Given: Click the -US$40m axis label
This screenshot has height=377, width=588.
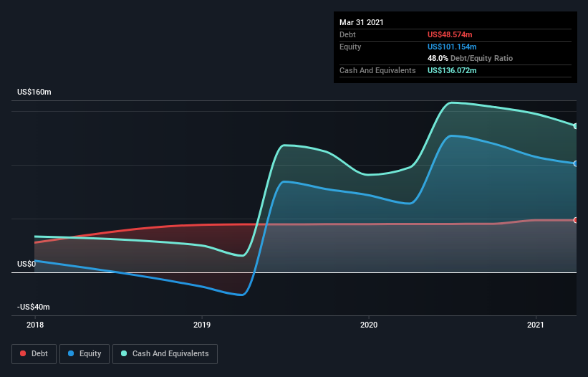Looking at the screenshot, I should click(x=34, y=307).
